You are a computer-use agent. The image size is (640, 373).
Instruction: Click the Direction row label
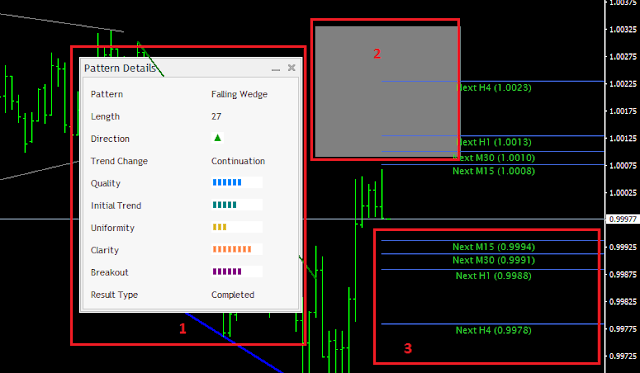110,139
